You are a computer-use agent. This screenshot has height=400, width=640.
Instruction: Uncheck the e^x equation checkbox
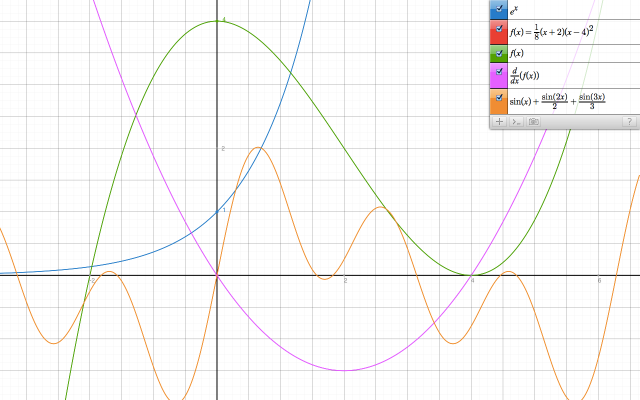coord(499,8)
